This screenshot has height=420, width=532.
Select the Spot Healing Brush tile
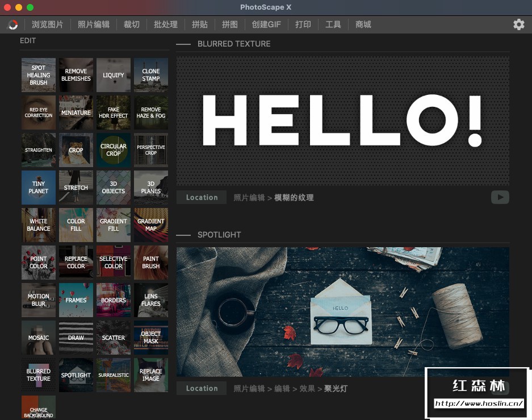tap(39, 75)
